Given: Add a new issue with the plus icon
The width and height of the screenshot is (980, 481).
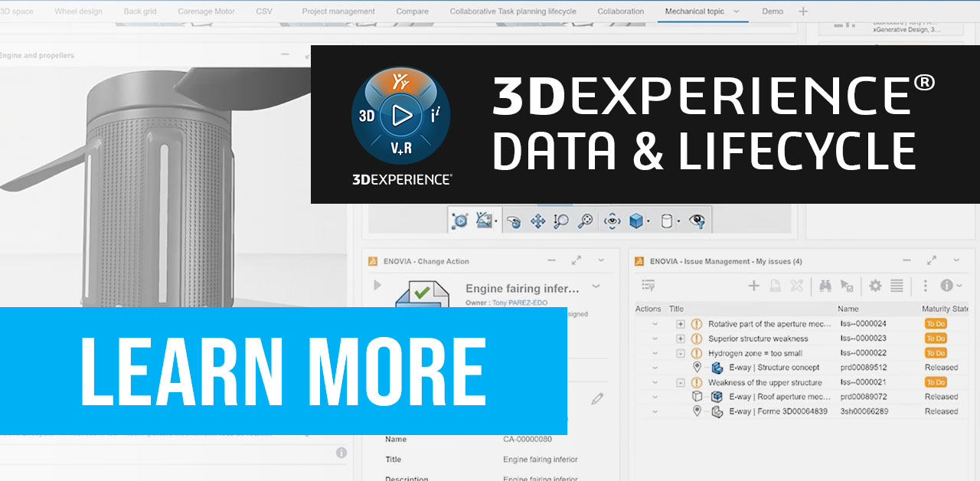Looking at the screenshot, I should pyautogui.click(x=753, y=286).
